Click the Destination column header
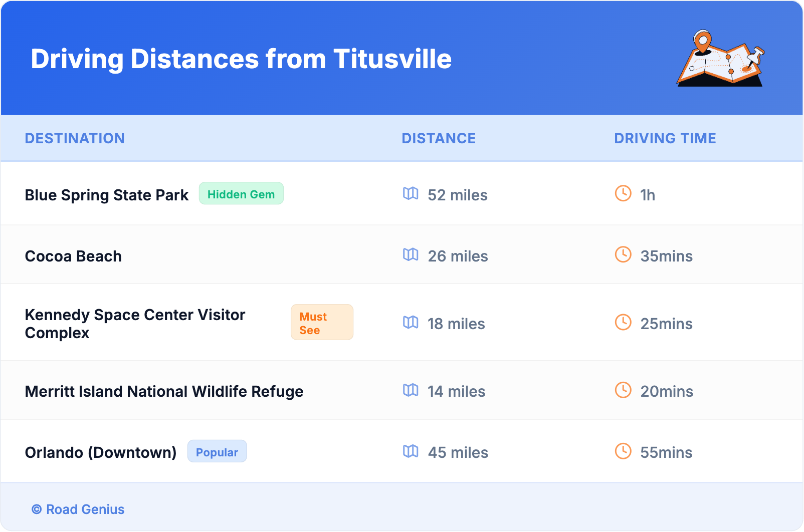The height and width of the screenshot is (532, 804). pyautogui.click(x=75, y=138)
